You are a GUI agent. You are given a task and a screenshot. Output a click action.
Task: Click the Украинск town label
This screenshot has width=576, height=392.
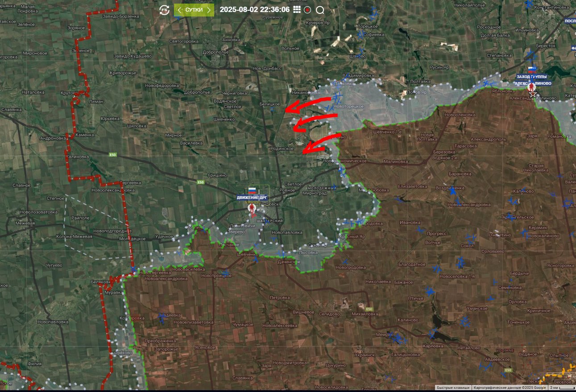point(365,355)
